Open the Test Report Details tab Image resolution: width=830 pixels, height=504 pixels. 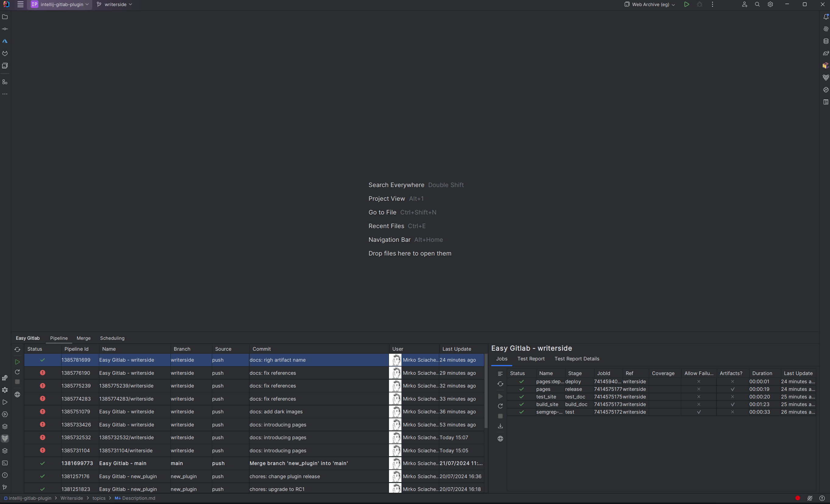pyautogui.click(x=577, y=359)
